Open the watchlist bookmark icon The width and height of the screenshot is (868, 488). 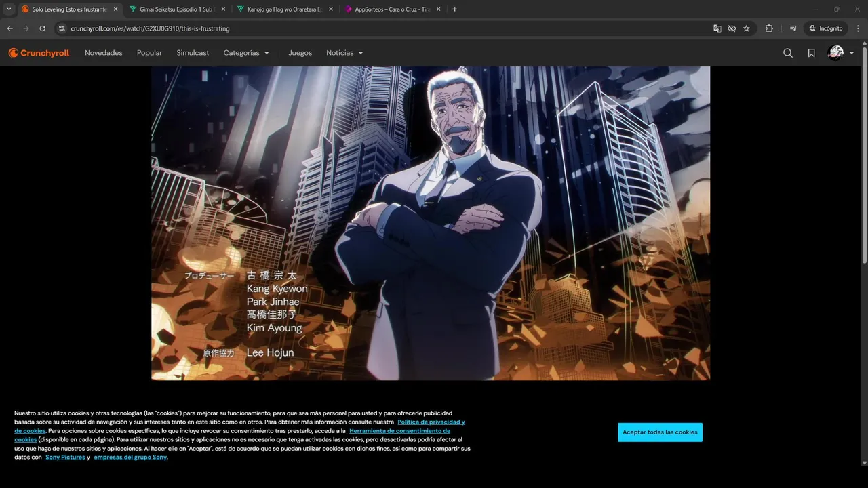pyautogui.click(x=811, y=53)
